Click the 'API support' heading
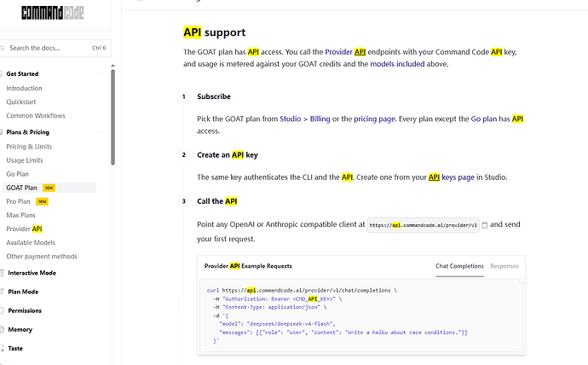 pos(215,32)
